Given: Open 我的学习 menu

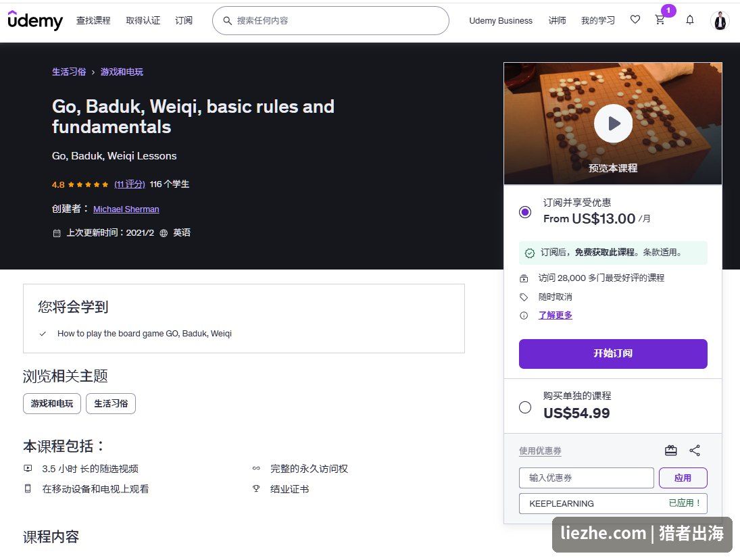Looking at the screenshot, I should point(598,20).
